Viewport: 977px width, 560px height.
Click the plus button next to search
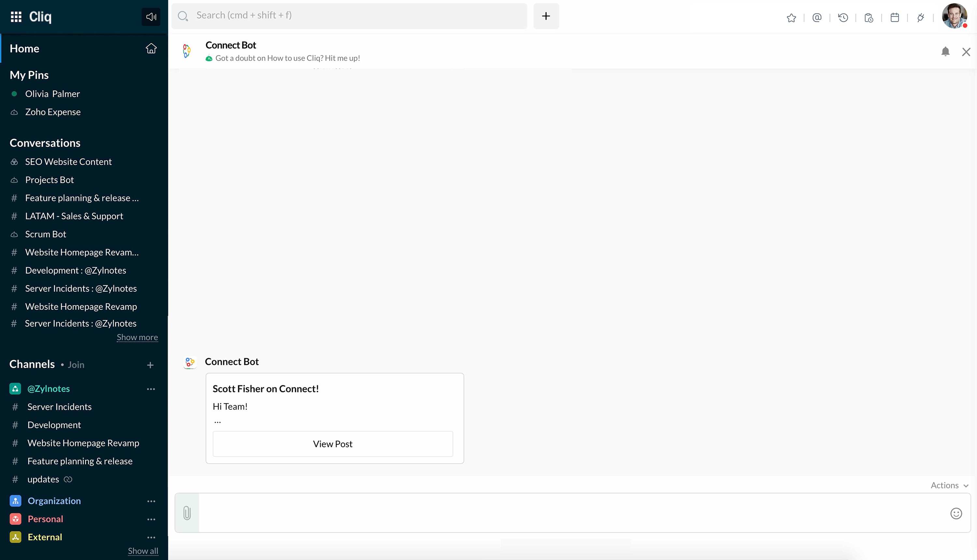(546, 16)
